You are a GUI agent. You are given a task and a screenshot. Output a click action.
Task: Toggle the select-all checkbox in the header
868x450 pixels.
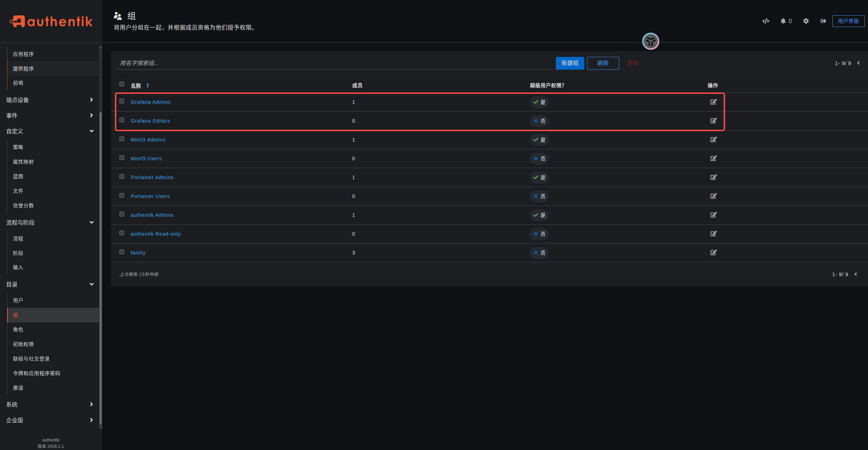(122, 84)
